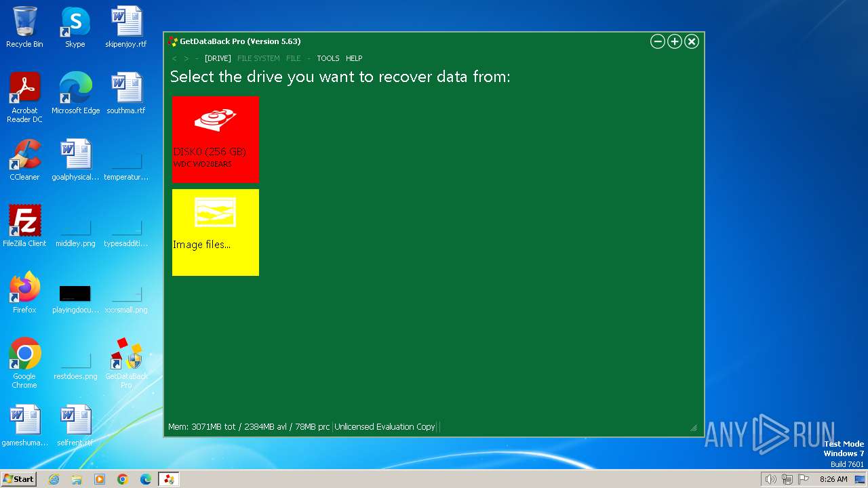The width and height of the screenshot is (868, 488).
Task: Open CCleaner desktop shortcut
Action: [x=24, y=160]
